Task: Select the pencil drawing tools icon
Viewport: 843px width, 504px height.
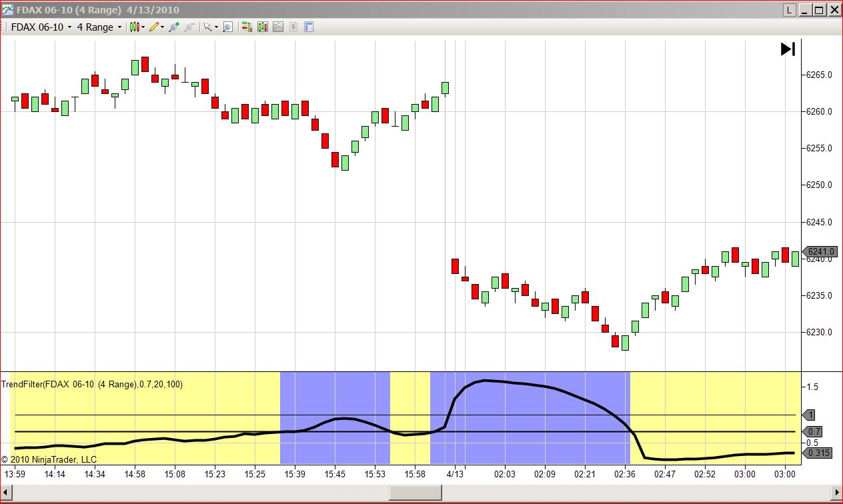Action: tap(154, 27)
